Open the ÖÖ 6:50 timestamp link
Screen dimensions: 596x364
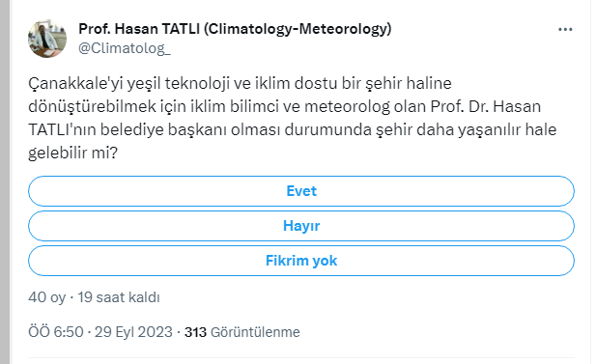[55, 332]
